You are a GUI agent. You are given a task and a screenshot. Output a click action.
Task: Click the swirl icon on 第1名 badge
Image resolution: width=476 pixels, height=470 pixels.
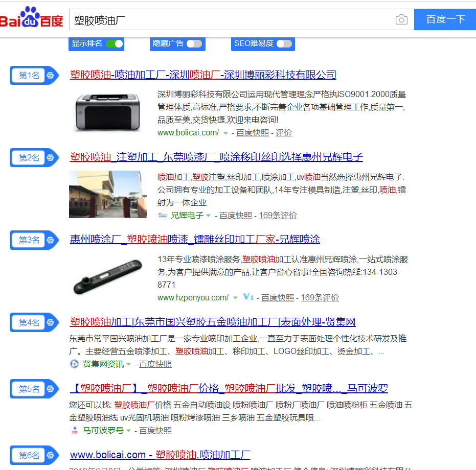[51, 75]
